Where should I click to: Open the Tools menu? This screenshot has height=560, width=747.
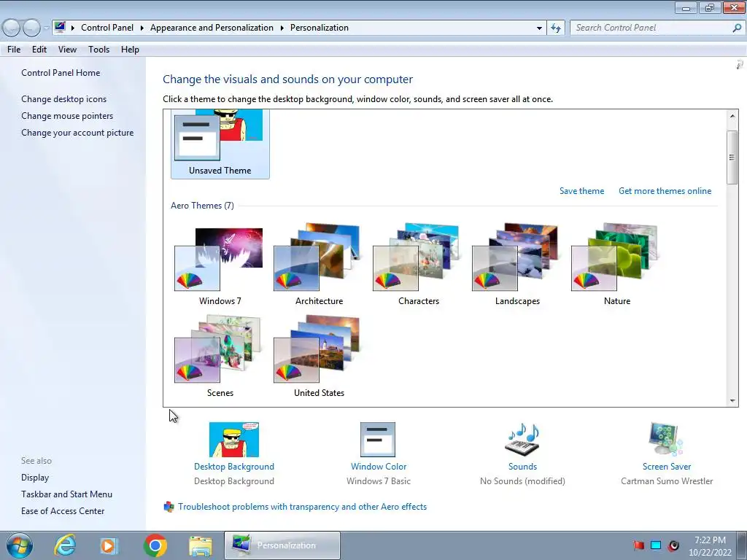98,50
